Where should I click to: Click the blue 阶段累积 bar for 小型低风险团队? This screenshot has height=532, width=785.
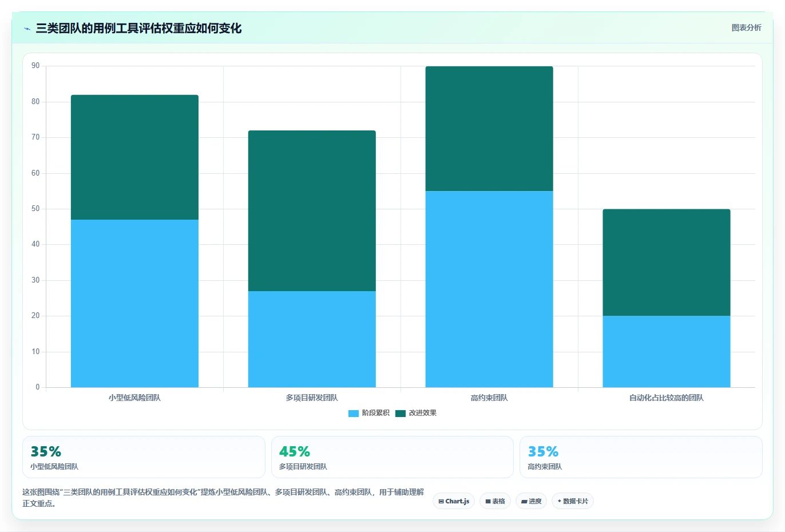point(134,303)
